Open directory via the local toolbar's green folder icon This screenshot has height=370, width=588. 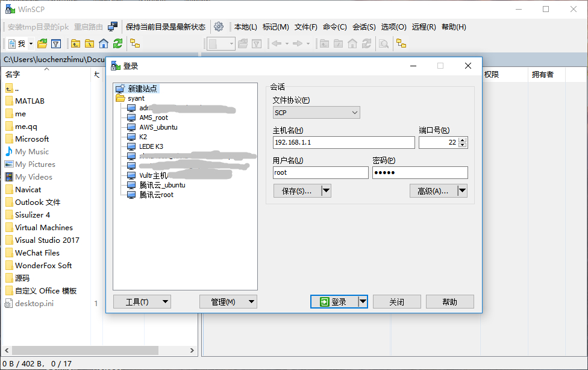[x=42, y=44]
